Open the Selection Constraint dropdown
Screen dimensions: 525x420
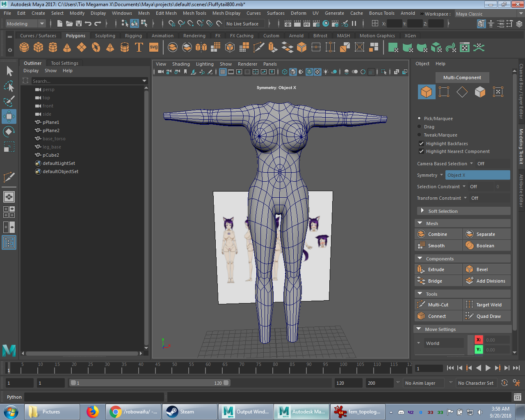coord(464,187)
